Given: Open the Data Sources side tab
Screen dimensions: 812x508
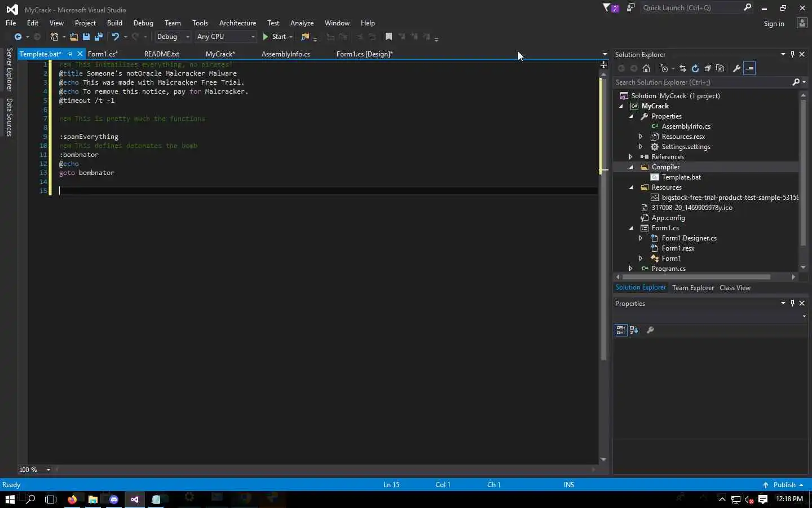Looking at the screenshot, I should (x=9, y=117).
